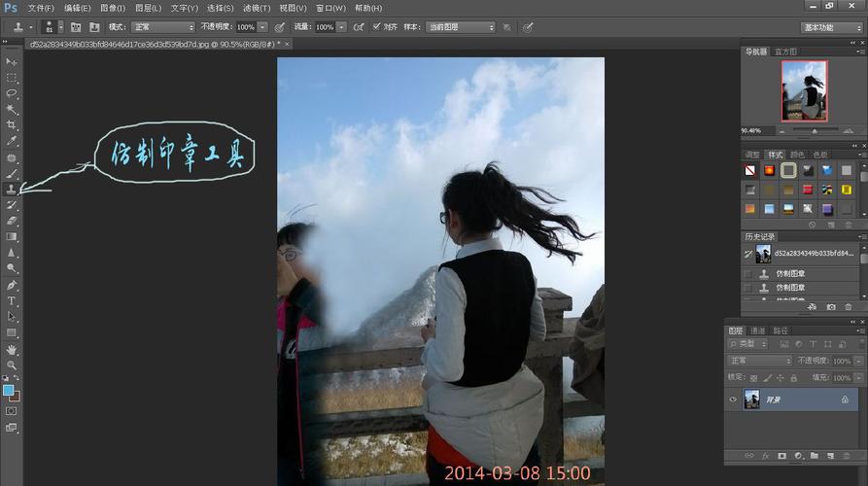
Task: Switch to the Paths tab
Action: (x=781, y=330)
